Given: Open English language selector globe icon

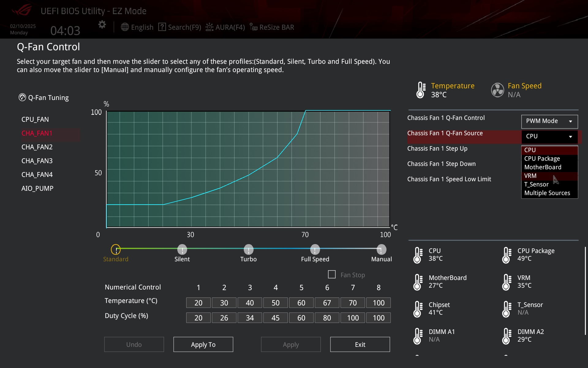Looking at the screenshot, I should 125,27.
